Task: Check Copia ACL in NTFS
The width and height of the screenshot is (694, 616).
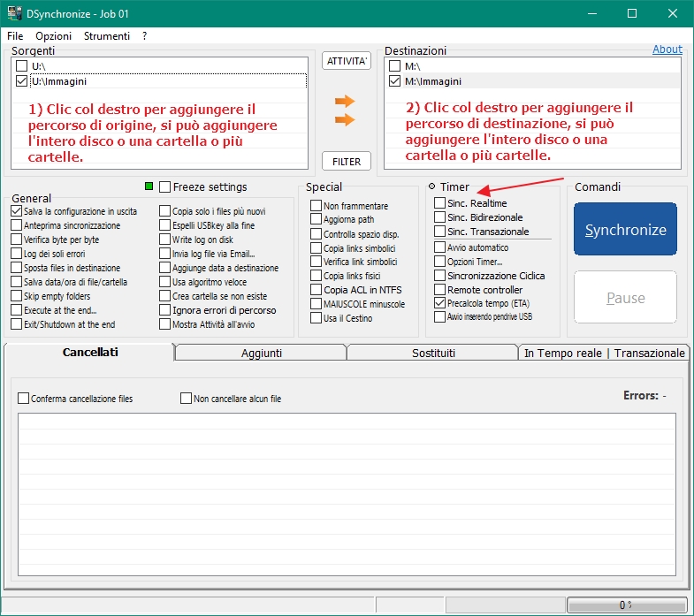Action: click(x=316, y=290)
